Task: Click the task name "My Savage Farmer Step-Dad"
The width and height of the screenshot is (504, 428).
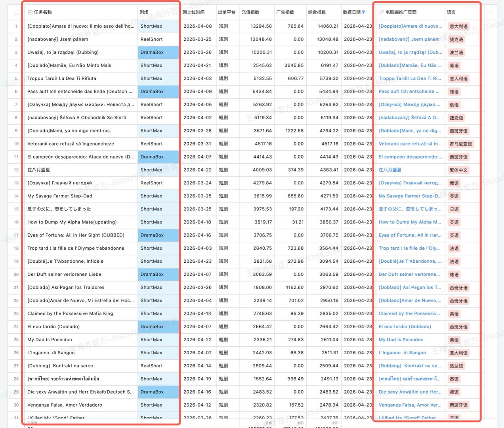Action: 59,196
